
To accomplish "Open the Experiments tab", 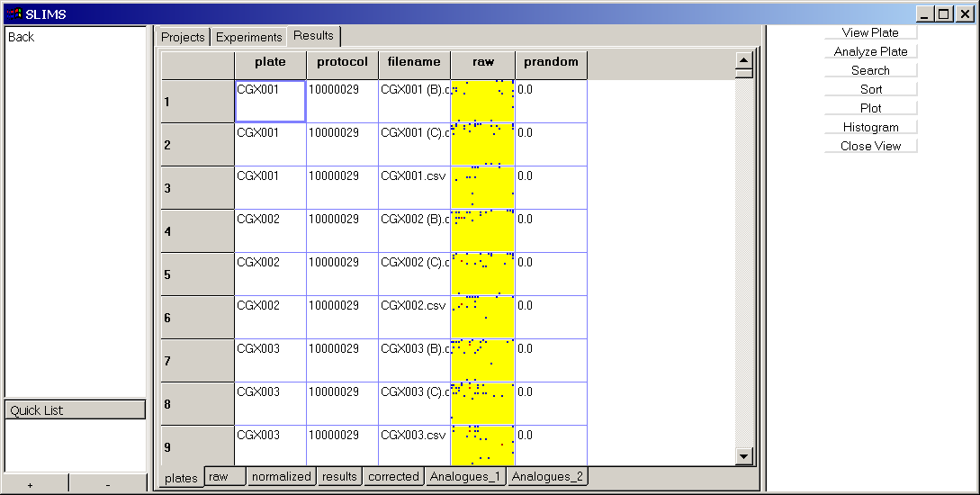I will pyautogui.click(x=248, y=37).
